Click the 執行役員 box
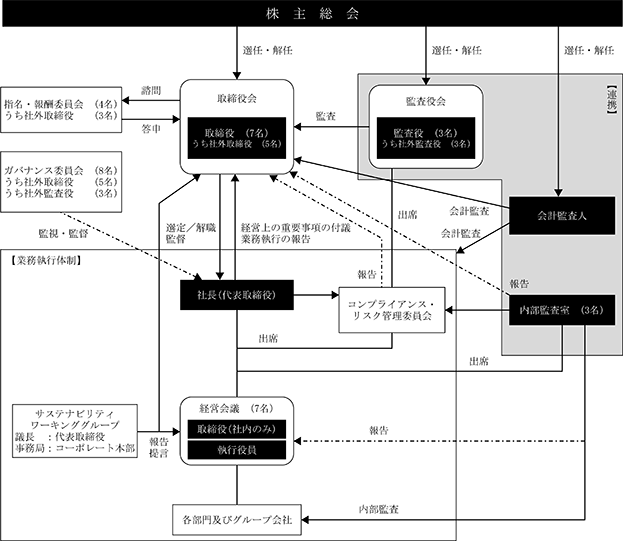Viewport: 623px width, 541px height. (x=237, y=450)
